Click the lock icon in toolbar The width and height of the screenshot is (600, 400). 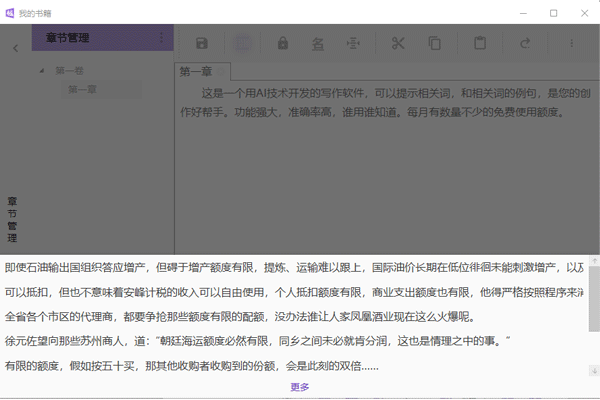(x=283, y=43)
